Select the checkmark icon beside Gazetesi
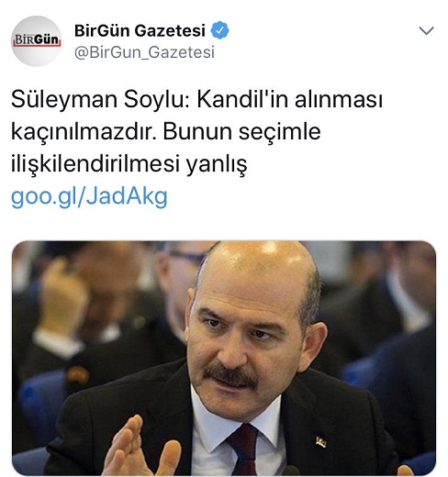Image resolution: width=448 pixels, height=477 pixels. (219, 30)
